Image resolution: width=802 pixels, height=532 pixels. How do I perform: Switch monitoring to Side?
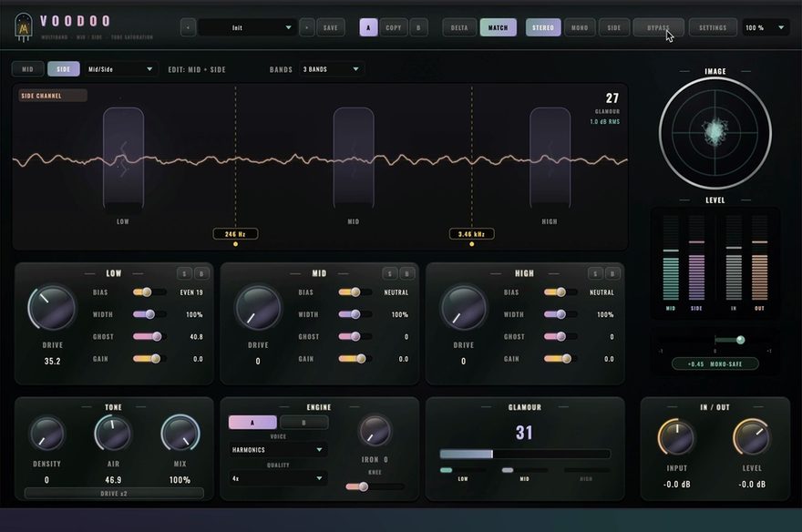click(x=613, y=27)
